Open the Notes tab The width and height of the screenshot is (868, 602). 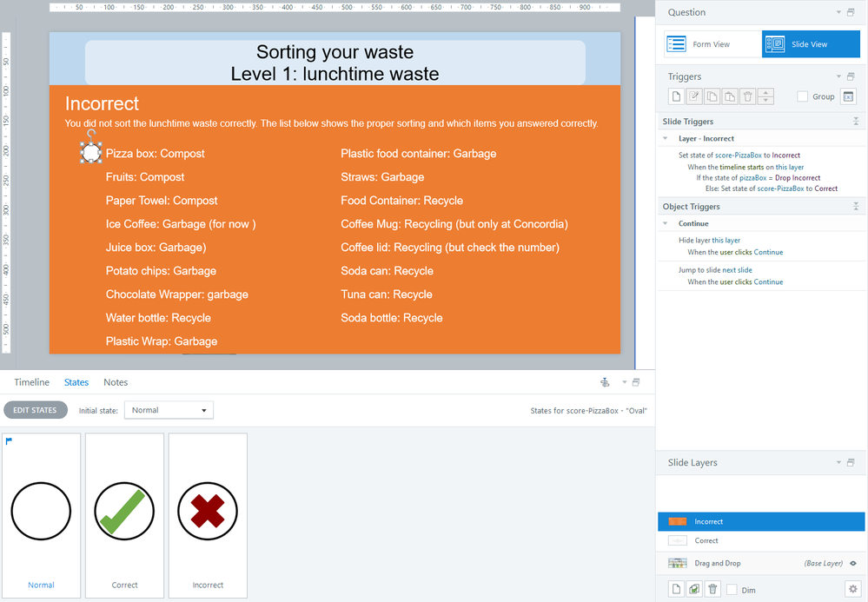point(116,382)
